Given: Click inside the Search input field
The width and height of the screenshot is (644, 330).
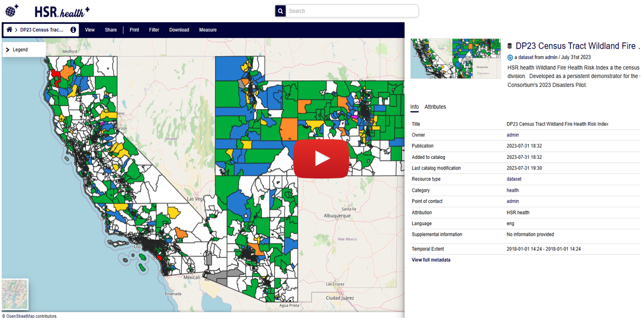Looking at the screenshot, I should coord(346,11).
